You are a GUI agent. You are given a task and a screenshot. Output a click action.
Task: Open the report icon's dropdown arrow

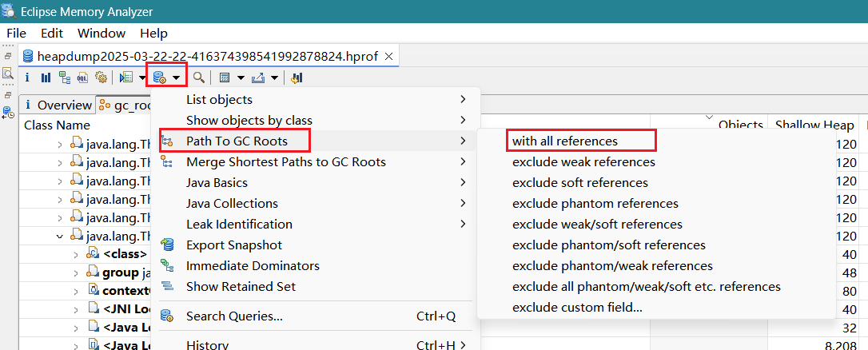(x=142, y=78)
